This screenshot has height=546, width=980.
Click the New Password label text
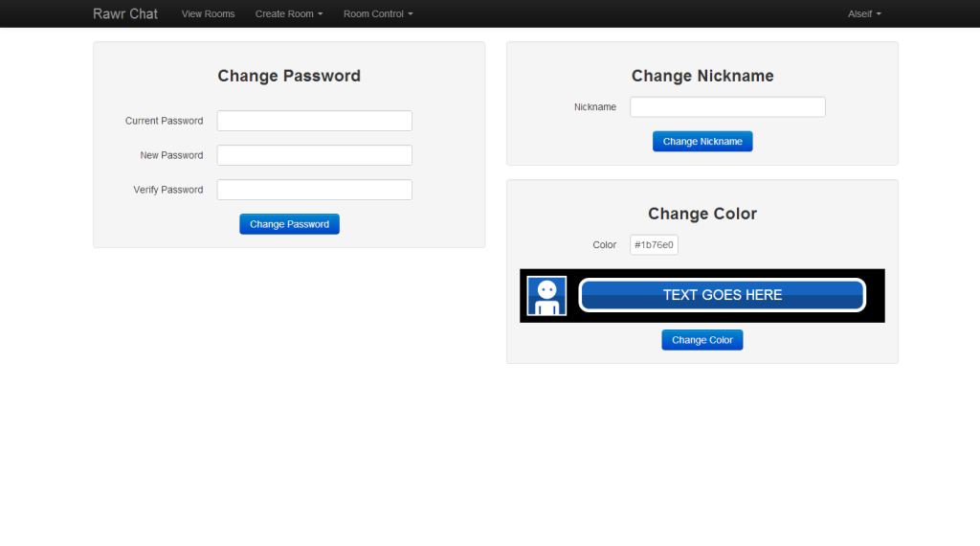pos(171,156)
